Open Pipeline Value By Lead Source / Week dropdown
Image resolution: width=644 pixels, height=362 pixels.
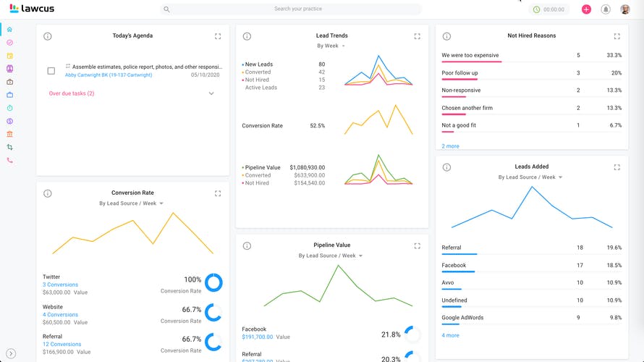tap(331, 256)
